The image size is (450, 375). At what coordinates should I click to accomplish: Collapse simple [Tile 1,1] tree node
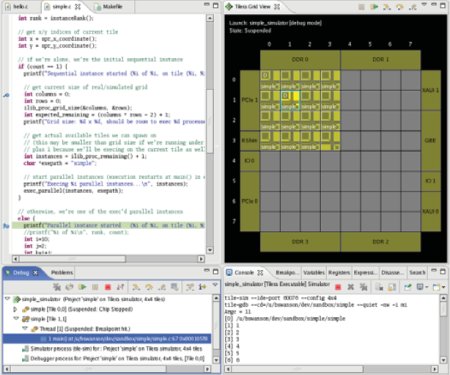(15, 319)
